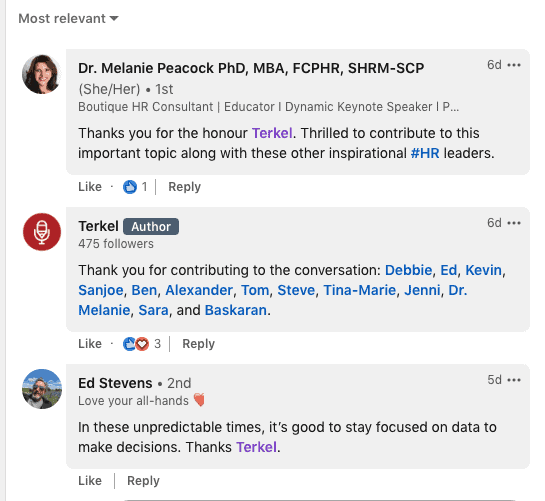The height and width of the screenshot is (501, 545).
Task: Click the 5d timestamp on Ed Stevens' comment
Action: 494,380
